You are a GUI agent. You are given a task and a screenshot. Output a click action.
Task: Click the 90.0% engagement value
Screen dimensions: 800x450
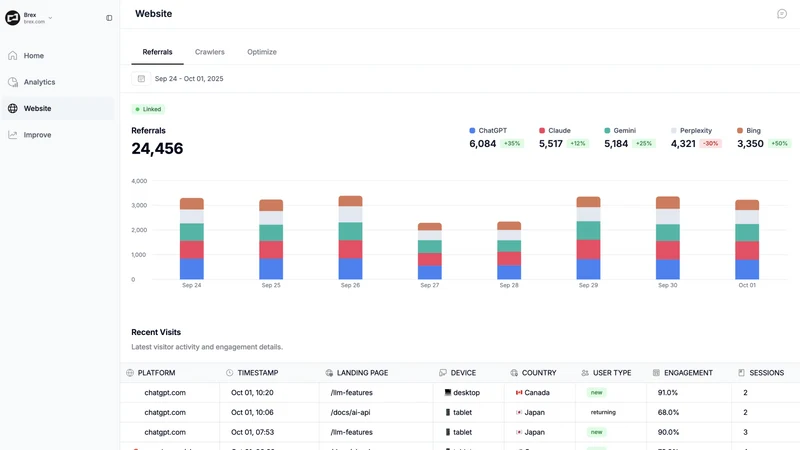(668, 432)
